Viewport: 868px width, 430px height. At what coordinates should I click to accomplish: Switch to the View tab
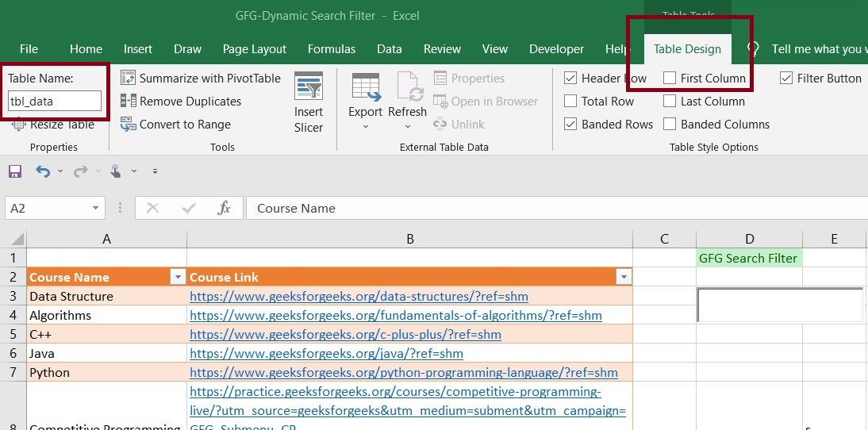click(495, 48)
